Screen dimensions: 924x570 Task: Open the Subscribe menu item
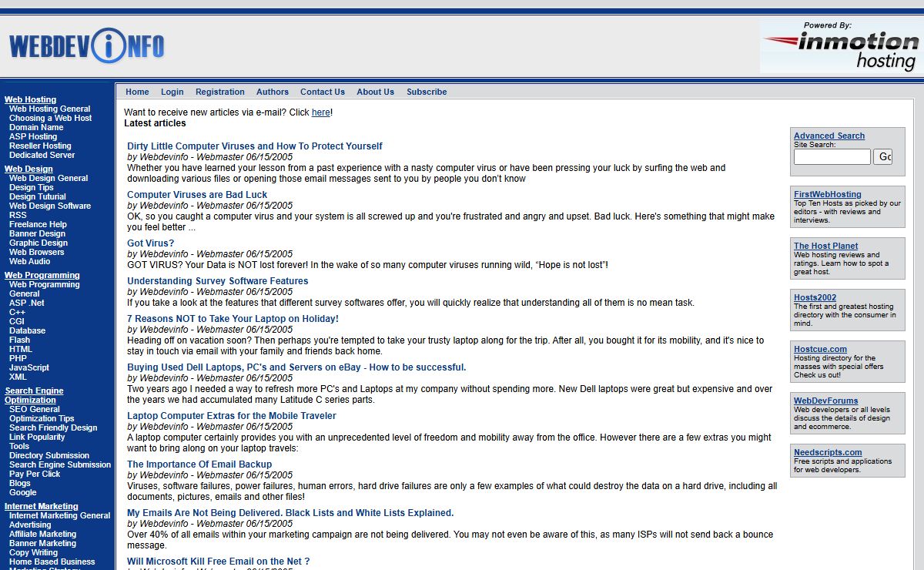click(427, 92)
